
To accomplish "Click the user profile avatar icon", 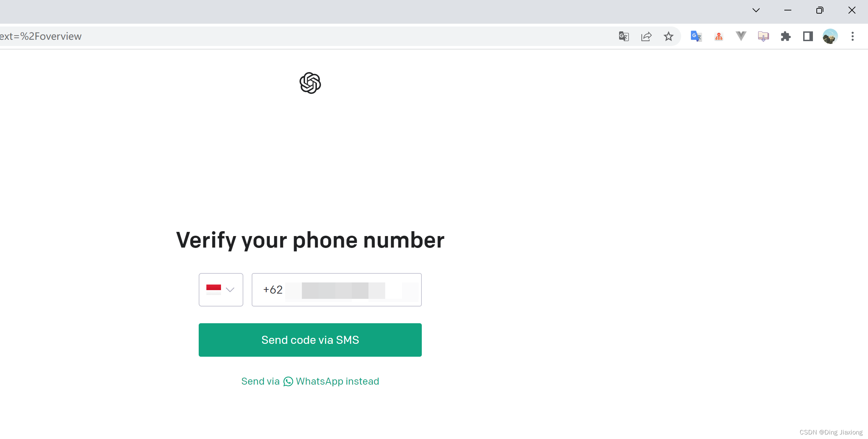I will coord(830,36).
